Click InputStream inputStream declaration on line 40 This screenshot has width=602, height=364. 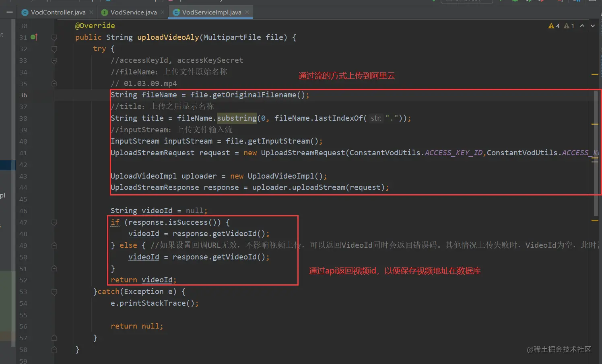tap(161, 141)
